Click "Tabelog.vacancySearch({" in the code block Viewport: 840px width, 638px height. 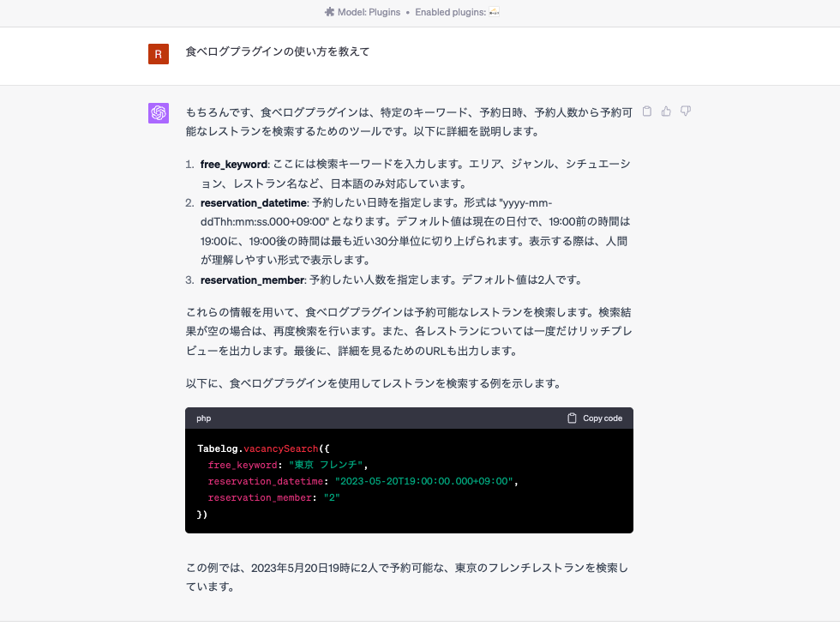pos(264,448)
